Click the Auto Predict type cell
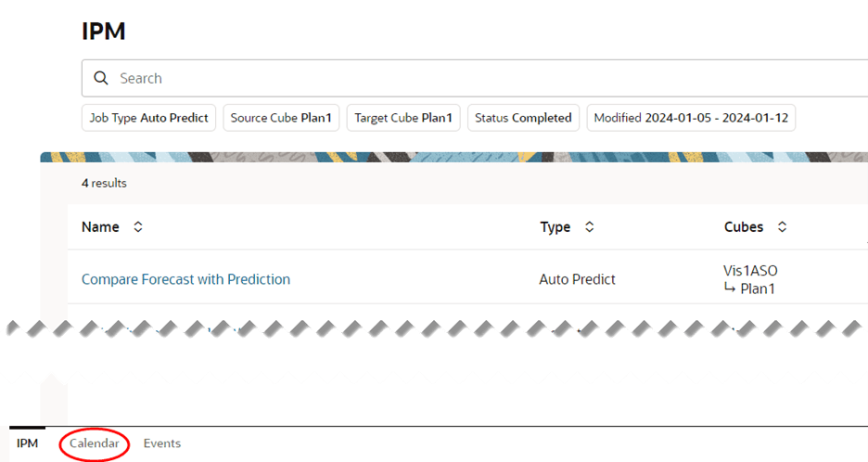The width and height of the screenshot is (868, 462). pyautogui.click(x=577, y=279)
